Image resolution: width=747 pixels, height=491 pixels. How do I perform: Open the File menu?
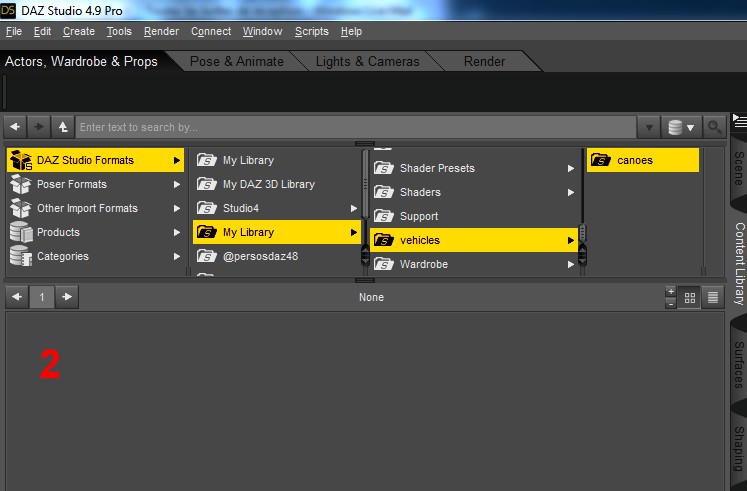[14, 31]
